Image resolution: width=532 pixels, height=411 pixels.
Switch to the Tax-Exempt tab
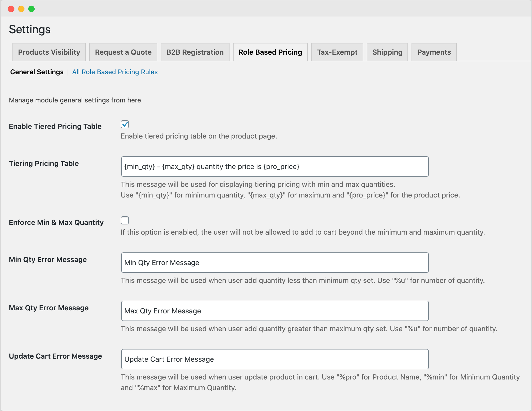(x=337, y=52)
